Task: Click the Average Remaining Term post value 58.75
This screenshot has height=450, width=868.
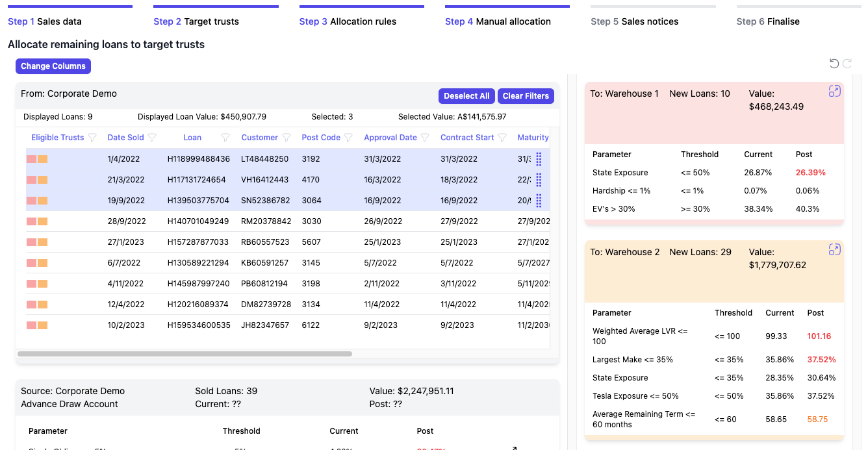Action: 817,419
